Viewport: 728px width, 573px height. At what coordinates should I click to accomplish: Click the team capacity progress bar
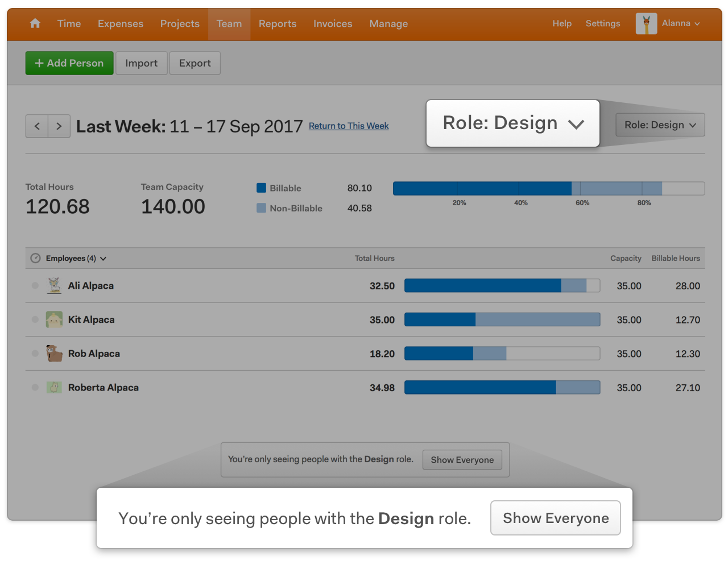(548, 188)
